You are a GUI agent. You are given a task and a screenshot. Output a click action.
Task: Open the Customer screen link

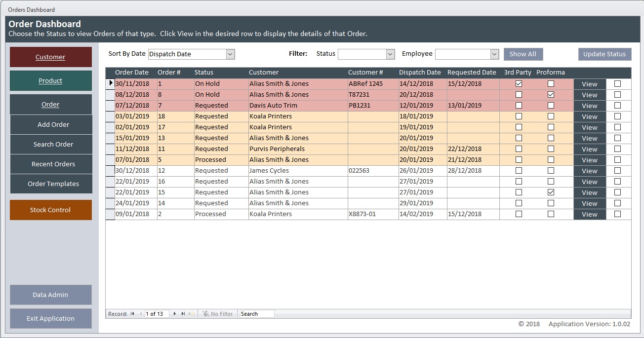point(51,57)
